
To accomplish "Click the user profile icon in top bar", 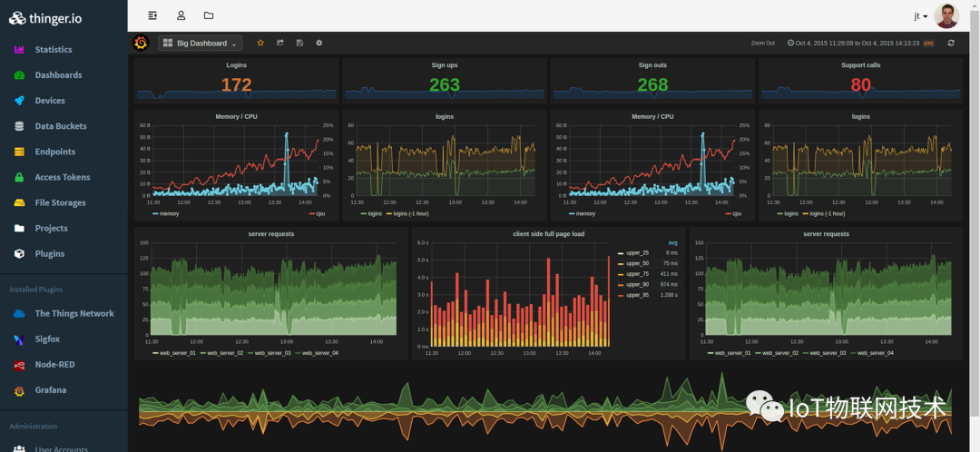I will point(181,15).
